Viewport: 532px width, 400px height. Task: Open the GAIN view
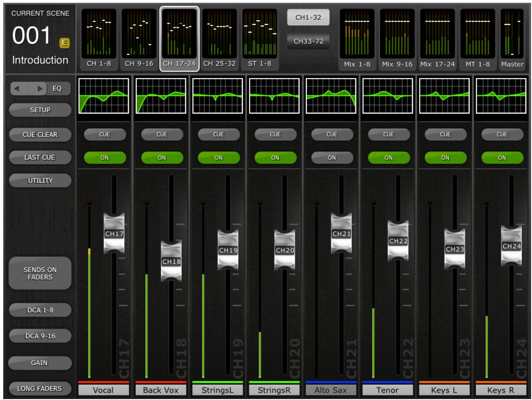click(40, 362)
